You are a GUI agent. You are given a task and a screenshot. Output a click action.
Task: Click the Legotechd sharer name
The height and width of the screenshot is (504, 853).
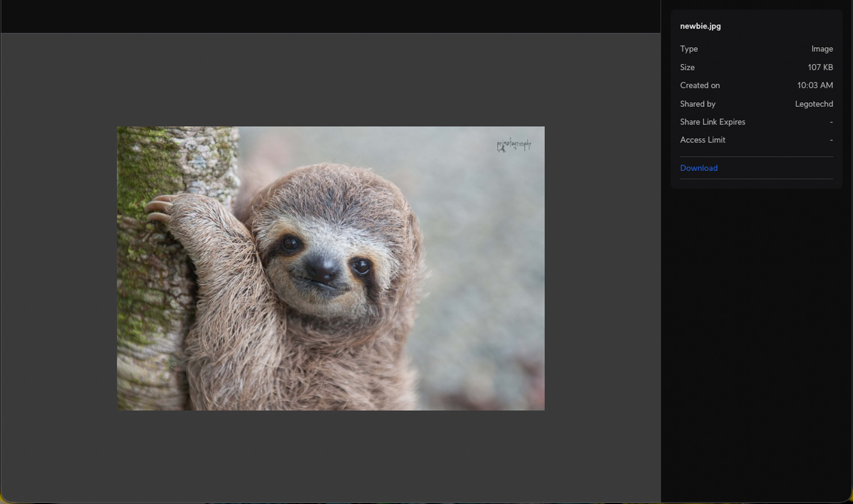click(813, 104)
